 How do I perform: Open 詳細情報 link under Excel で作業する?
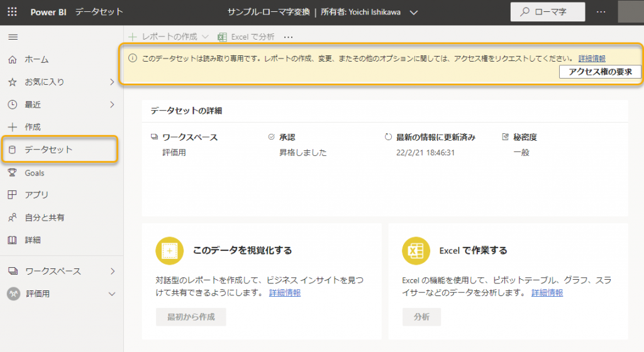(547, 293)
